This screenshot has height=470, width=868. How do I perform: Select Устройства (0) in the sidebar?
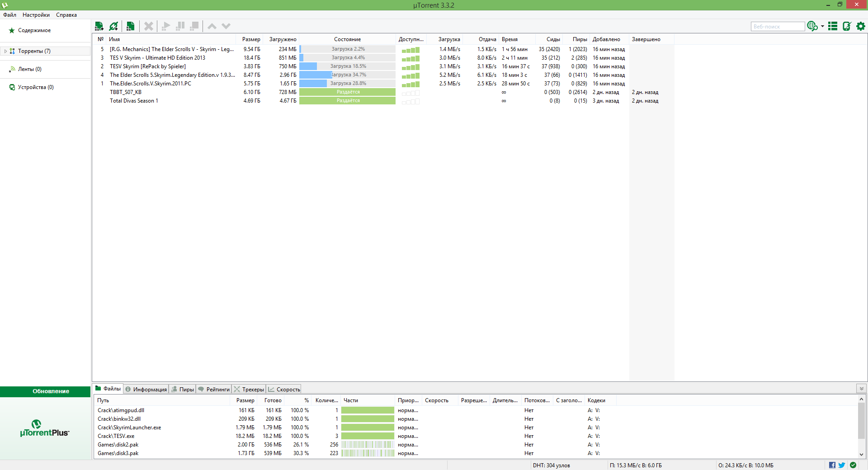(36, 87)
